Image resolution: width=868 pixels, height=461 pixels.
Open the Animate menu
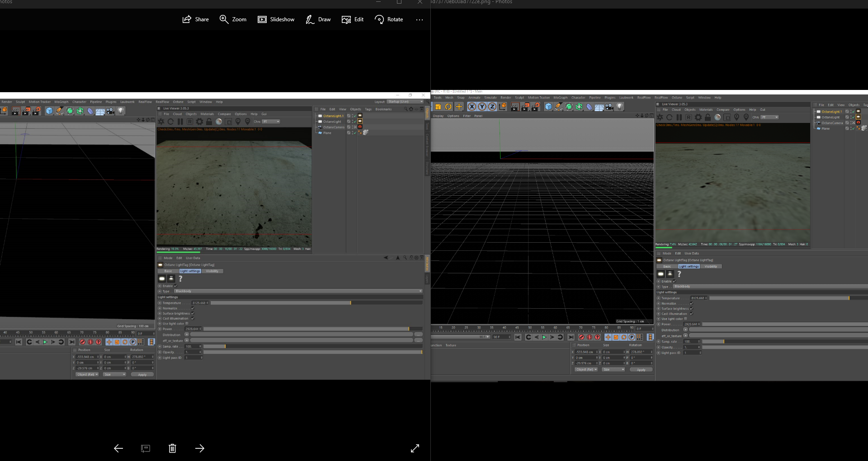click(x=474, y=98)
